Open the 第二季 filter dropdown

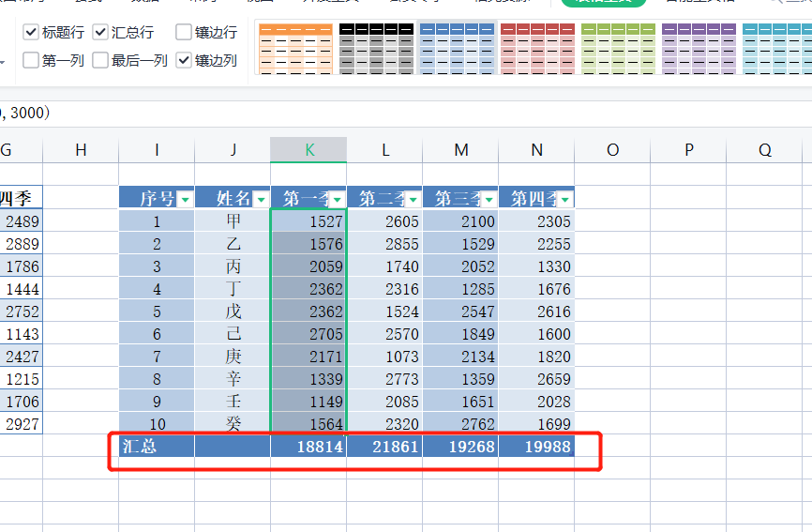click(x=413, y=199)
